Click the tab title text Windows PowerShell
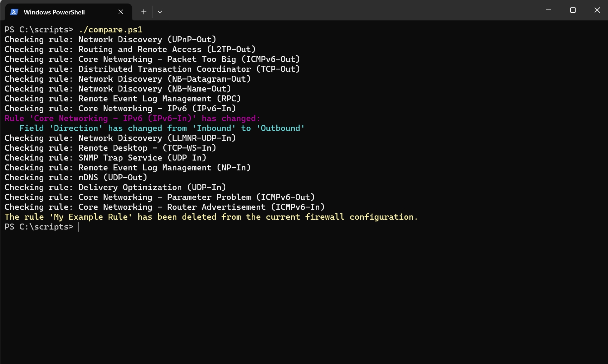The image size is (608, 364). coord(54,12)
